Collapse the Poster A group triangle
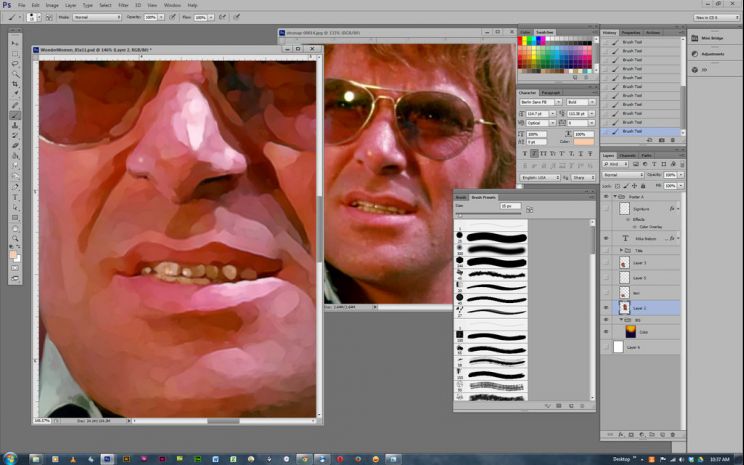Image resolution: width=744 pixels, height=465 pixels. click(615, 196)
